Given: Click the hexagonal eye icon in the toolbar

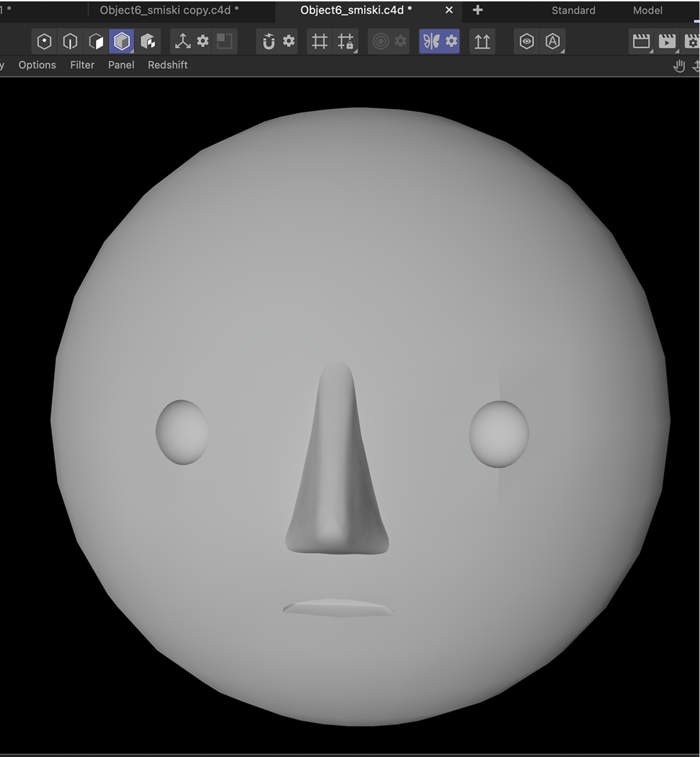Looking at the screenshot, I should [526, 41].
